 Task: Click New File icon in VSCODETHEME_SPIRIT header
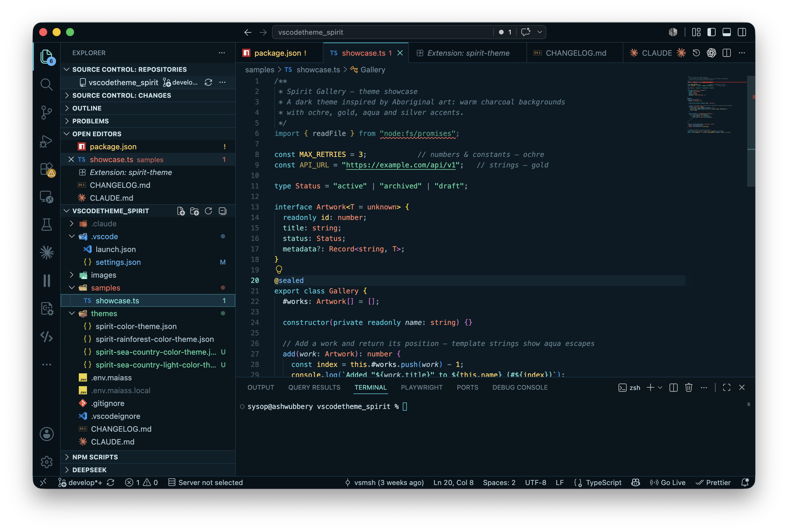point(181,211)
